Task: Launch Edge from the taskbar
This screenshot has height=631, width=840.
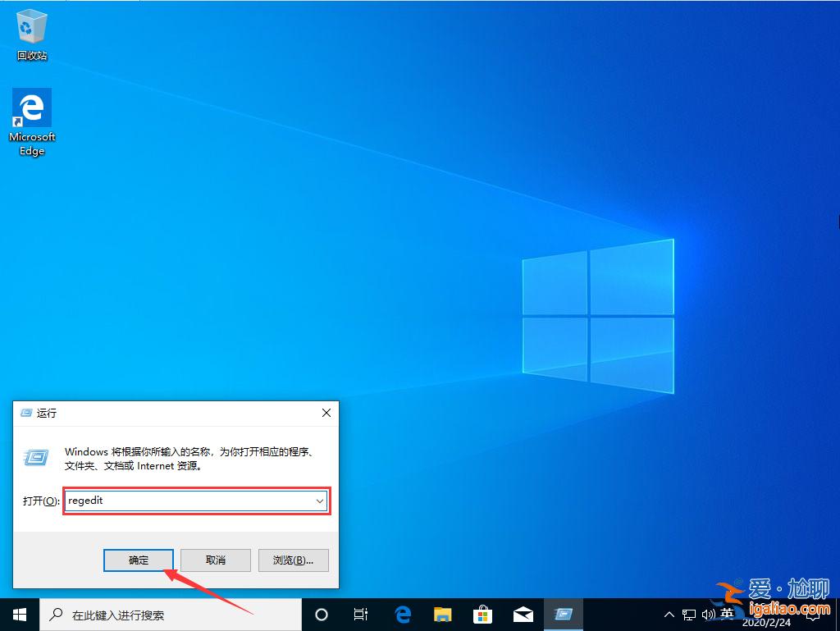Action: tap(402, 614)
